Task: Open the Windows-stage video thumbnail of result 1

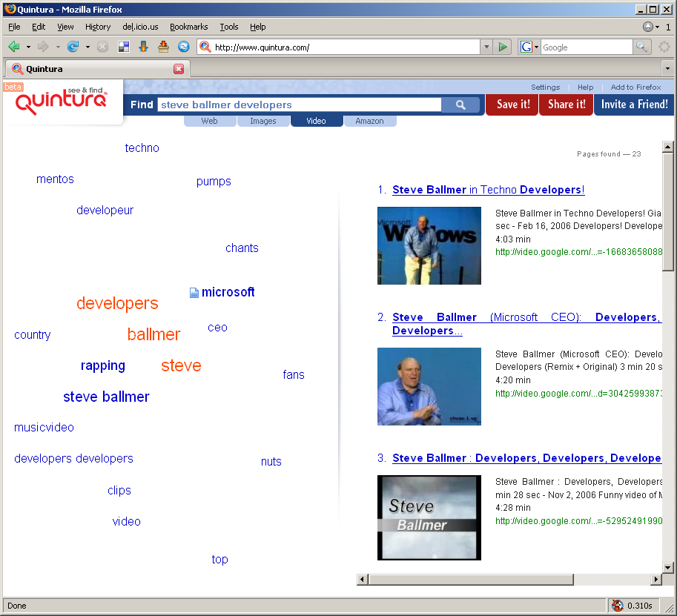Action: pyautogui.click(x=429, y=245)
